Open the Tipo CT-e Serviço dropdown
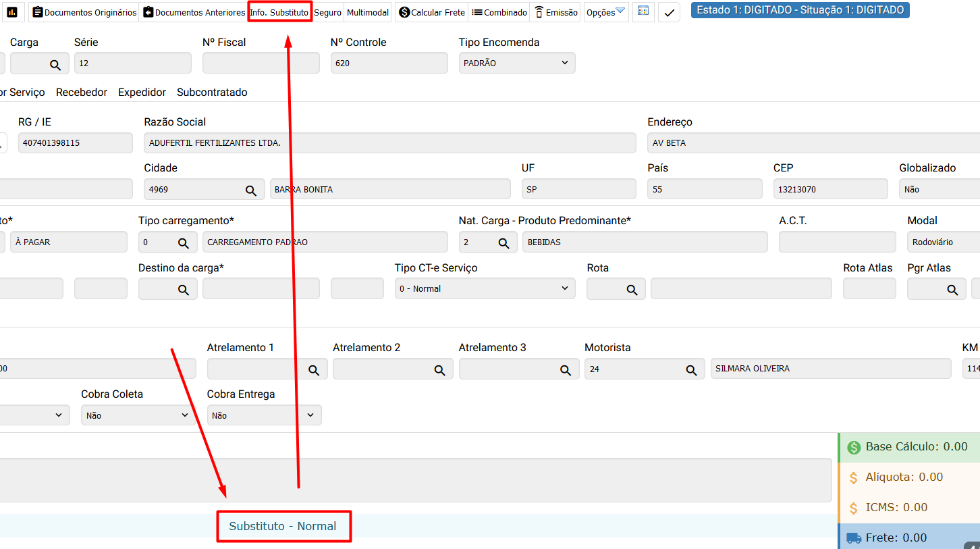The height and width of the screenshot is (549, 980). [485, 288]
